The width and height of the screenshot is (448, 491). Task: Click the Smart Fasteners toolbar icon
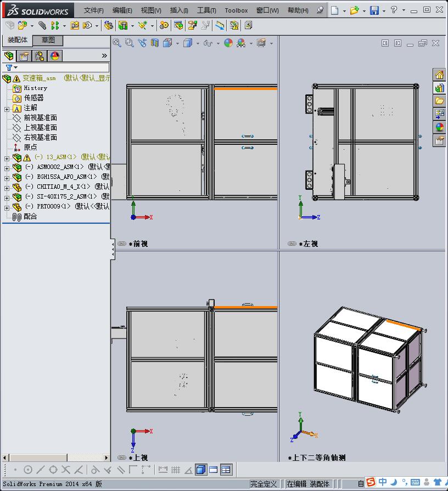[75, 25]
